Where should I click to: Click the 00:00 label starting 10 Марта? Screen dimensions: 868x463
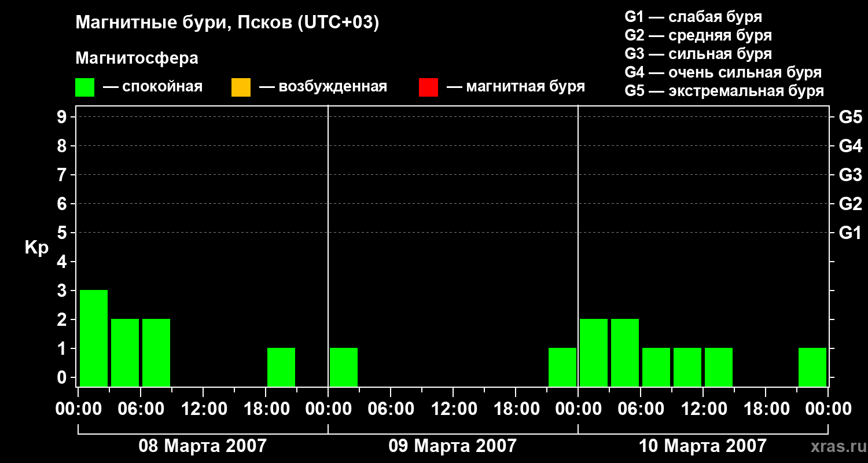[x=578, y=409]
